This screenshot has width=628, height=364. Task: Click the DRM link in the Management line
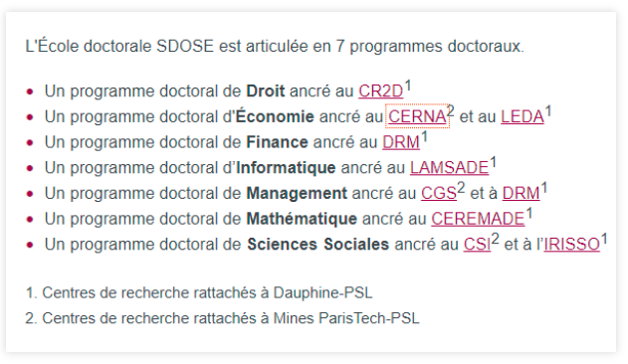pyautogui.click(x=522, y=193)
